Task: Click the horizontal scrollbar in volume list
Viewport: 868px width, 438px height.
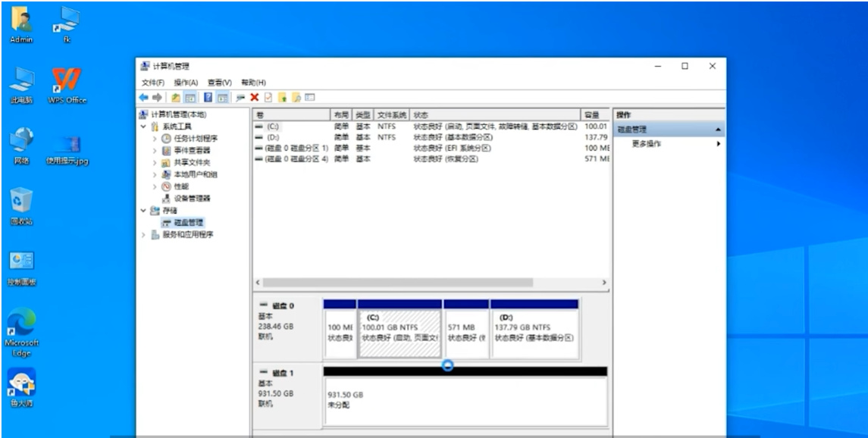Action: click(x=394, y=282)
